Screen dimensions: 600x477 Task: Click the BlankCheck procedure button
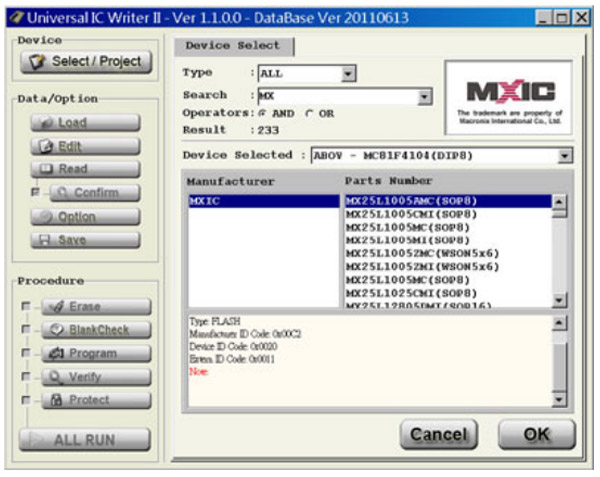point(96,330)
